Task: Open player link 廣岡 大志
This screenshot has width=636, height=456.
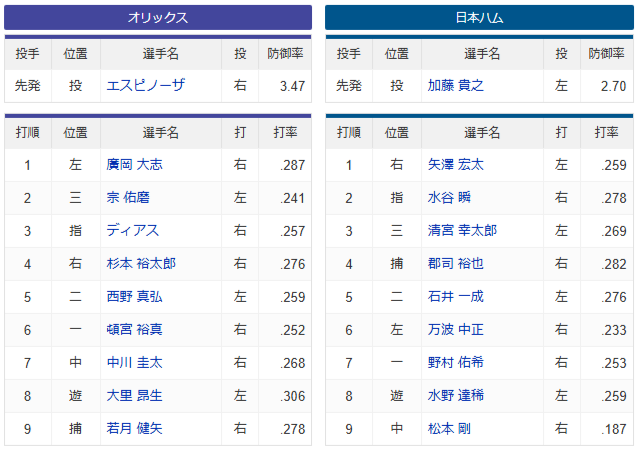Action: coord(134,164)
